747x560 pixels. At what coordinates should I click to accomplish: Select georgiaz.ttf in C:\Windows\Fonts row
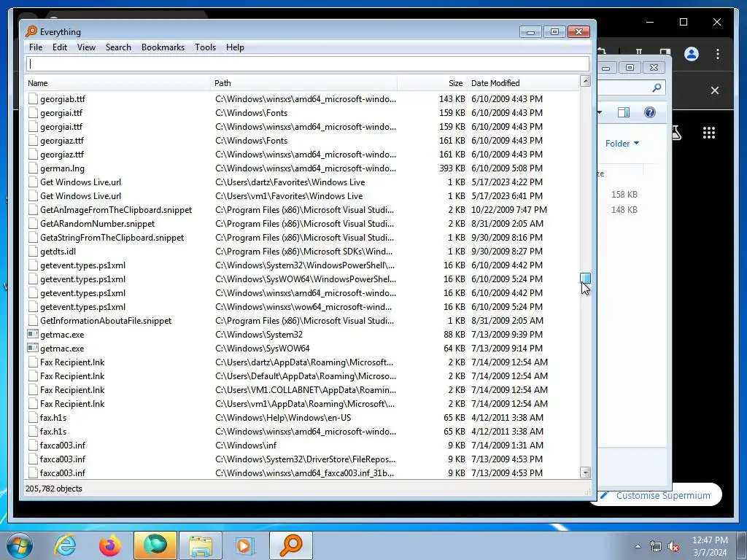tap(62, 141)
